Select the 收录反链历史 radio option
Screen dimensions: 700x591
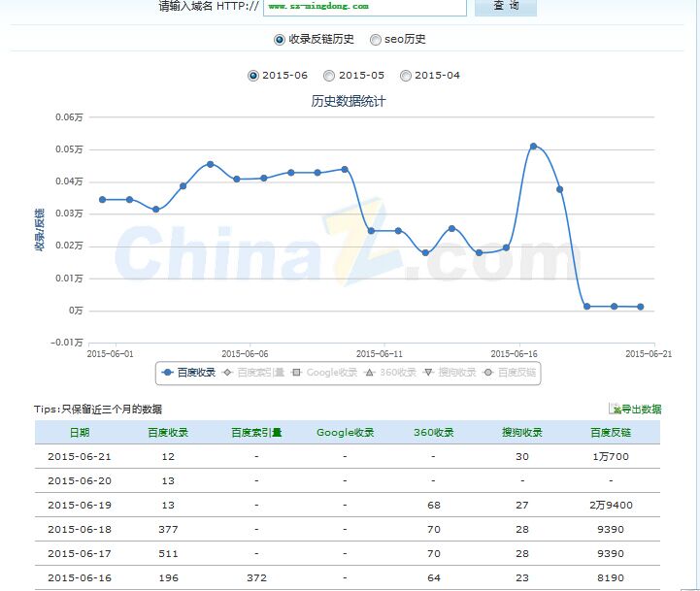[x=280, y=40]
